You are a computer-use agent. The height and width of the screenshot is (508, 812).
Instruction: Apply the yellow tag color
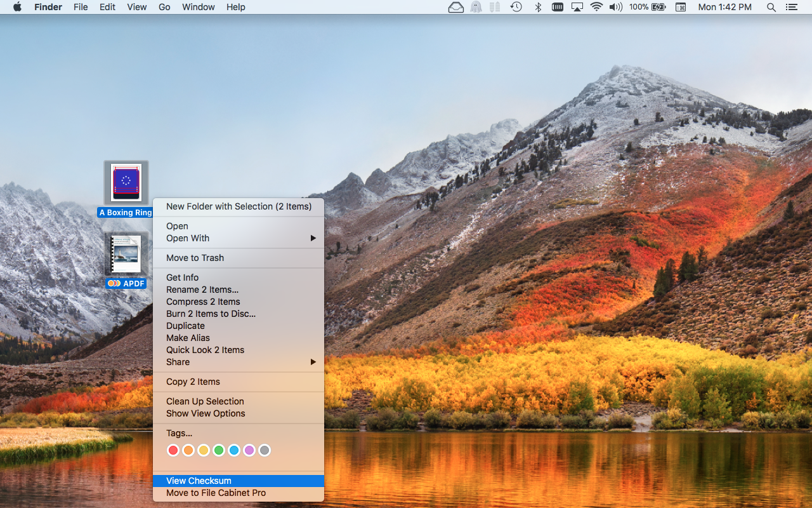pyautogui.click(x=204, y=450)
